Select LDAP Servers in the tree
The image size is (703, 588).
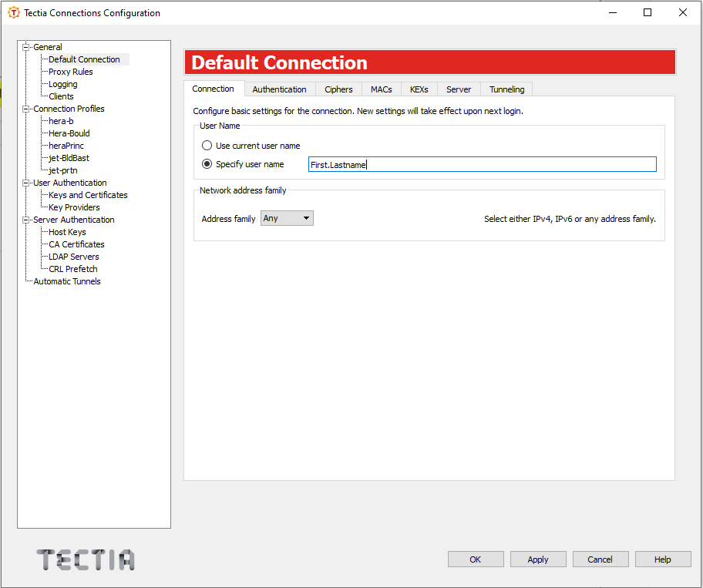(x=74, y=257)
